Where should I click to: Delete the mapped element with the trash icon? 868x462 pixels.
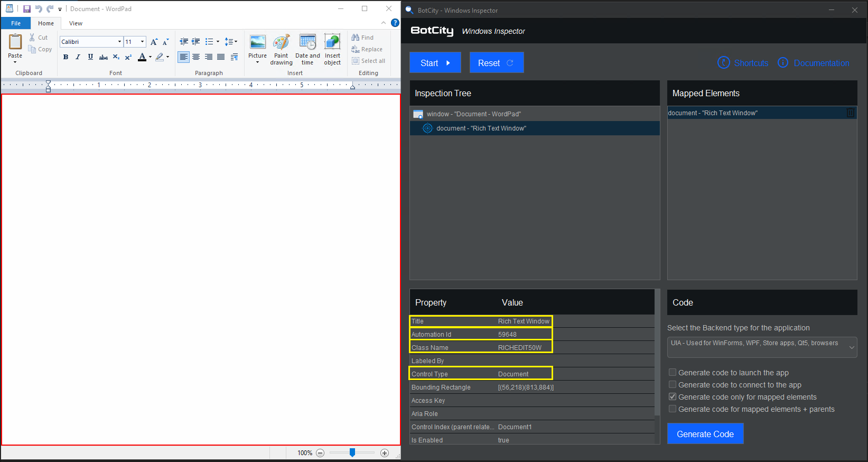[x=851, y=113]
